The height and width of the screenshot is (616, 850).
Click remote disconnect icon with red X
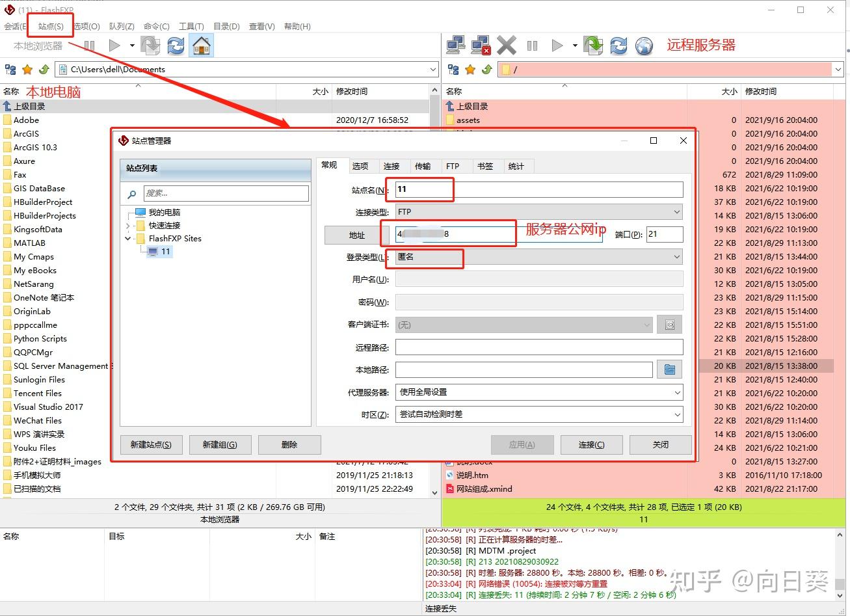pos(481,45)
